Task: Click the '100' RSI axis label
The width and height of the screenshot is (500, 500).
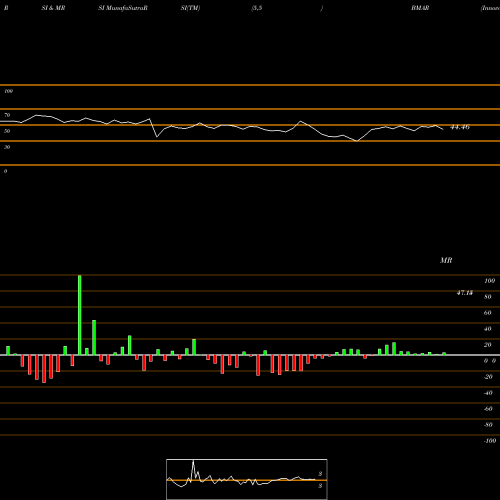Action: point(8,91)
